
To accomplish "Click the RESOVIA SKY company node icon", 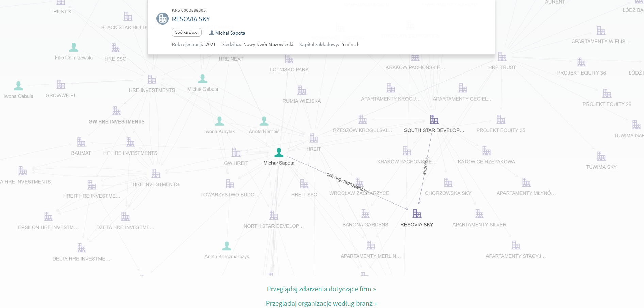I will click(x=417, y=214).
